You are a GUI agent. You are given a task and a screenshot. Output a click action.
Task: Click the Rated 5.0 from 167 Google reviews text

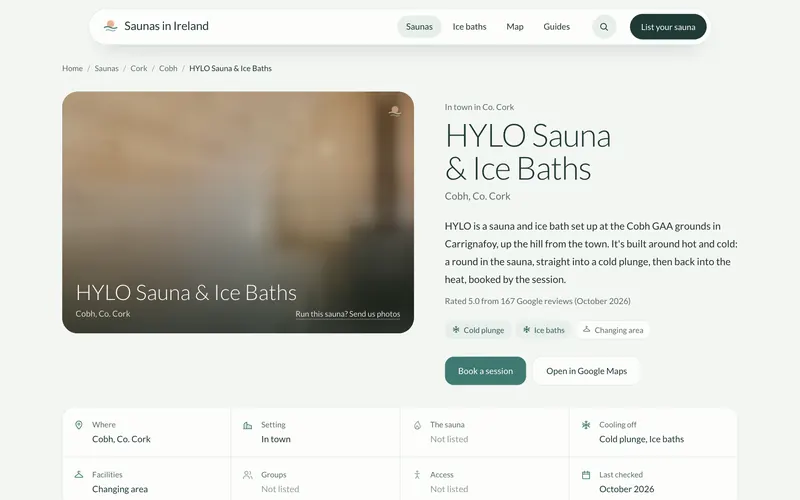537,301
